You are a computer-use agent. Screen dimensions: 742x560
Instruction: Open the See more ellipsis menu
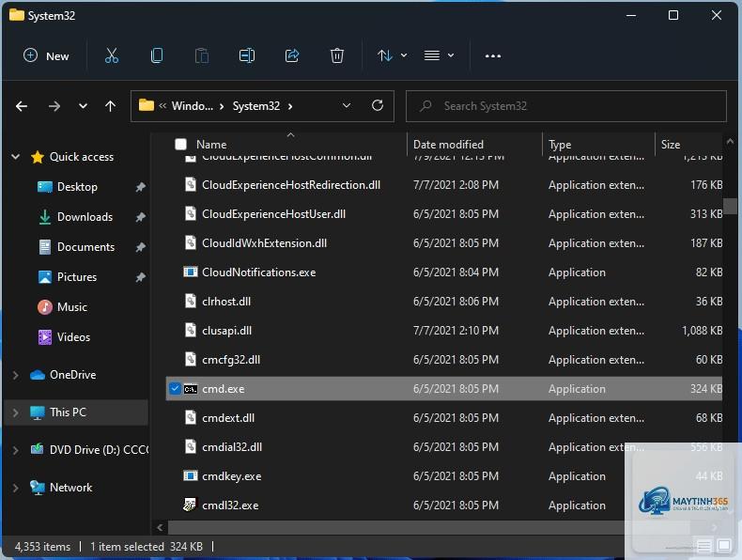492,55
